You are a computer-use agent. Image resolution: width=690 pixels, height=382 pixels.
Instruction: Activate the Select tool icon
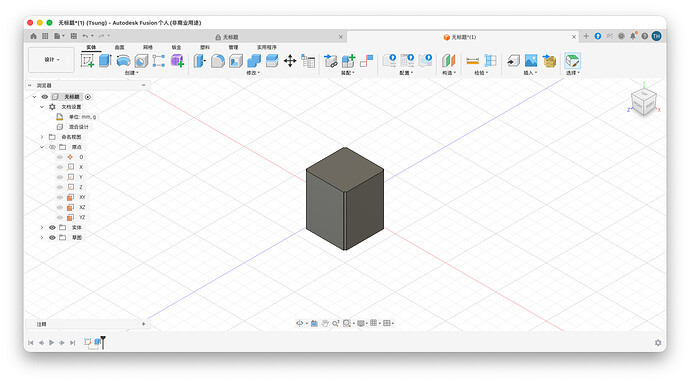573,60
